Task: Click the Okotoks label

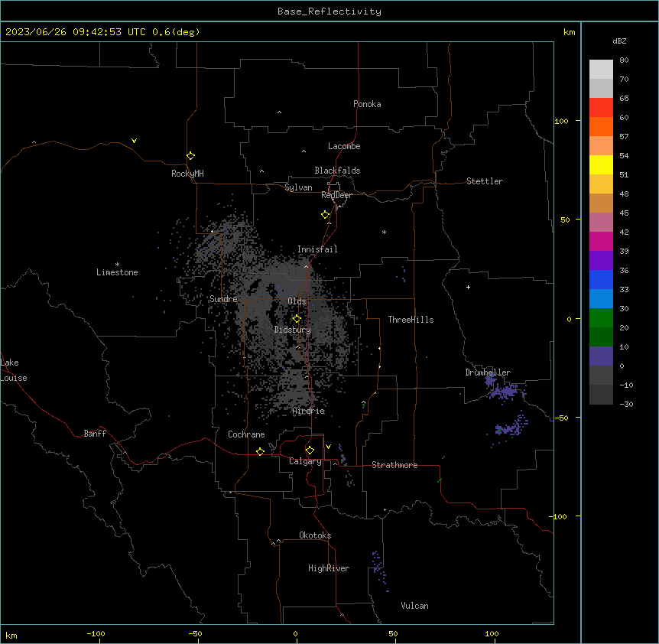Action: 315,535
